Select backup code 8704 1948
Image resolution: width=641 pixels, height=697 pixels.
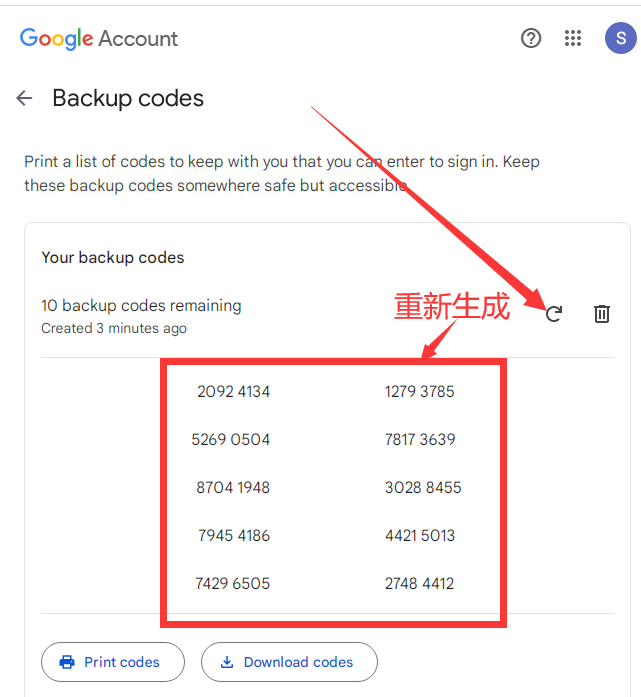tap(233, 488)
